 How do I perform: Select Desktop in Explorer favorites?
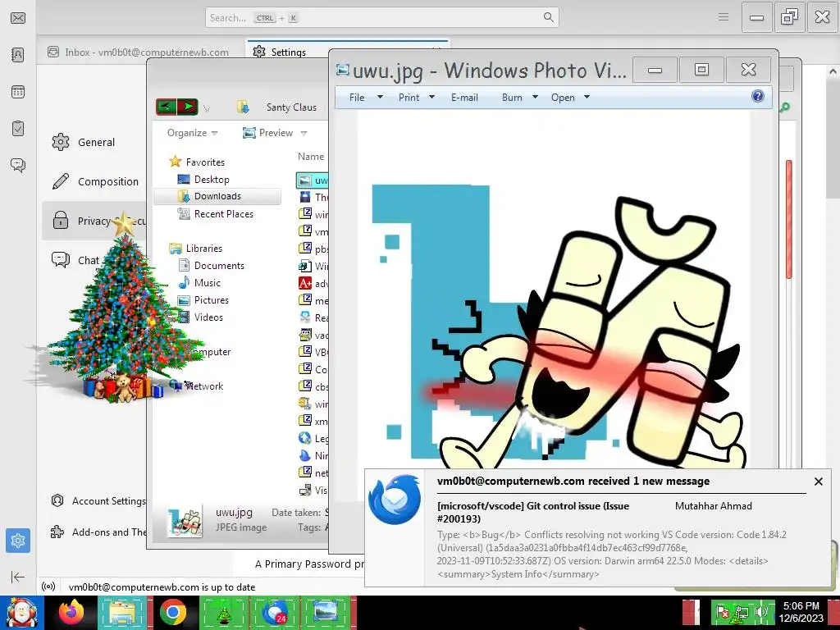[203, 180]
